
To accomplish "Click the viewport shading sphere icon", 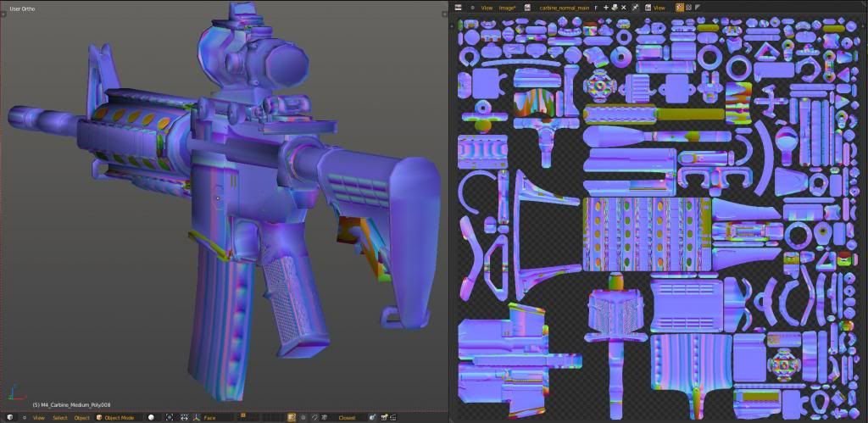I will tap(152, 417).
